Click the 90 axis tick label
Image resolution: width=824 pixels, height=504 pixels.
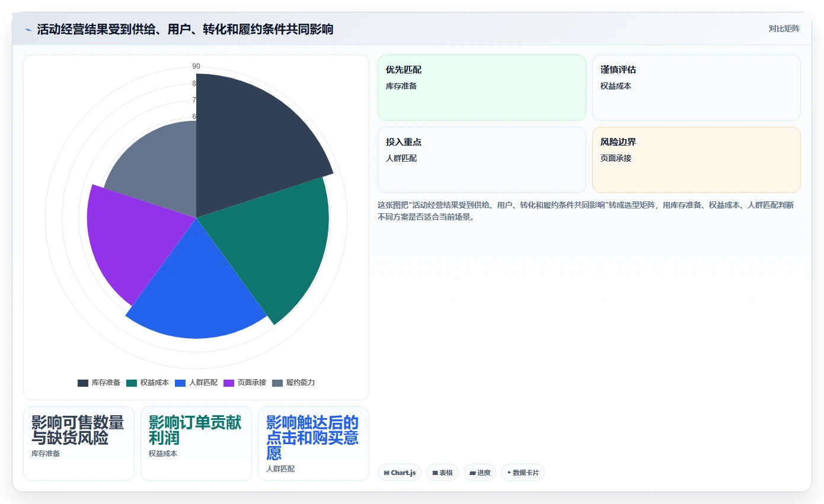click(x=196, y=66)
